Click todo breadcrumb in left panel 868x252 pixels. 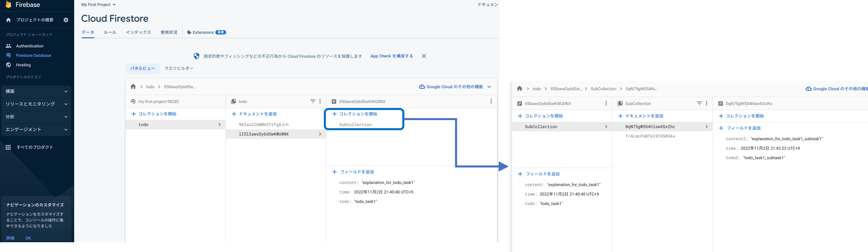(150, 87)
